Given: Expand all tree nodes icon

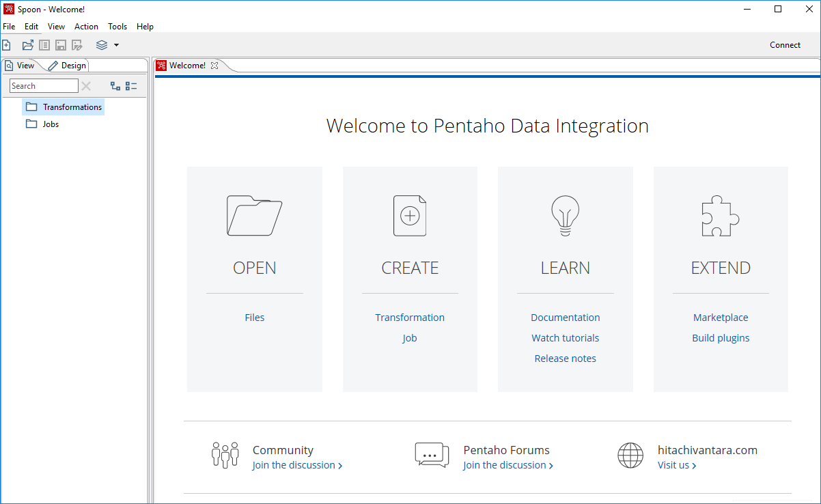Looking at the screenshot, I should 115,86.
